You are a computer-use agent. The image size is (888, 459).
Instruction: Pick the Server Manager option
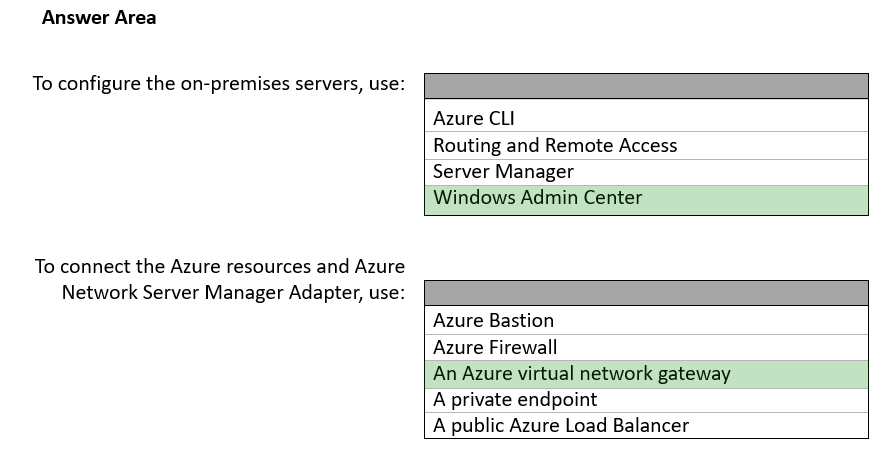[503, 172]
